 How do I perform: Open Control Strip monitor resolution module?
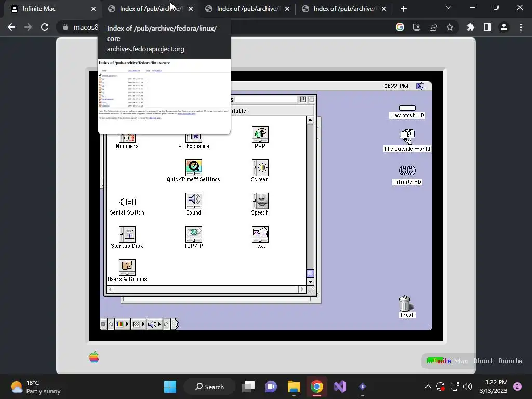point(138,324)
